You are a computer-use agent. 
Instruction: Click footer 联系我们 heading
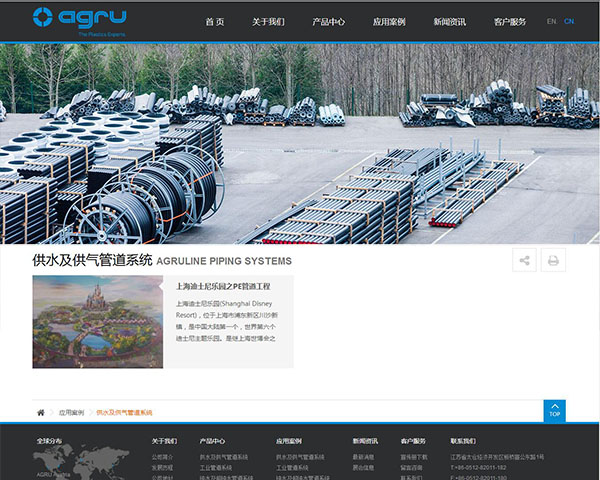point(463,440)
